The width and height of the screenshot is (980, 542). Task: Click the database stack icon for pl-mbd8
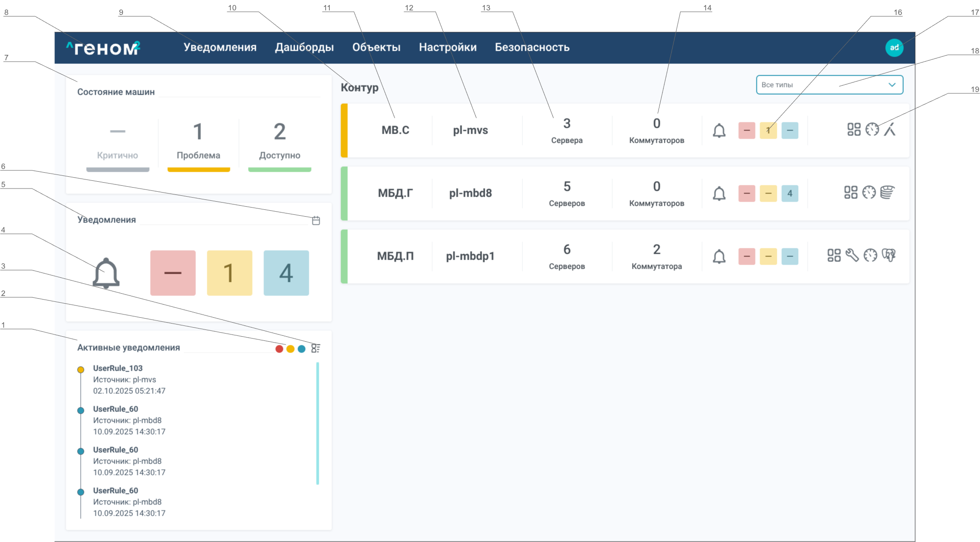click(x=888, y=193)
